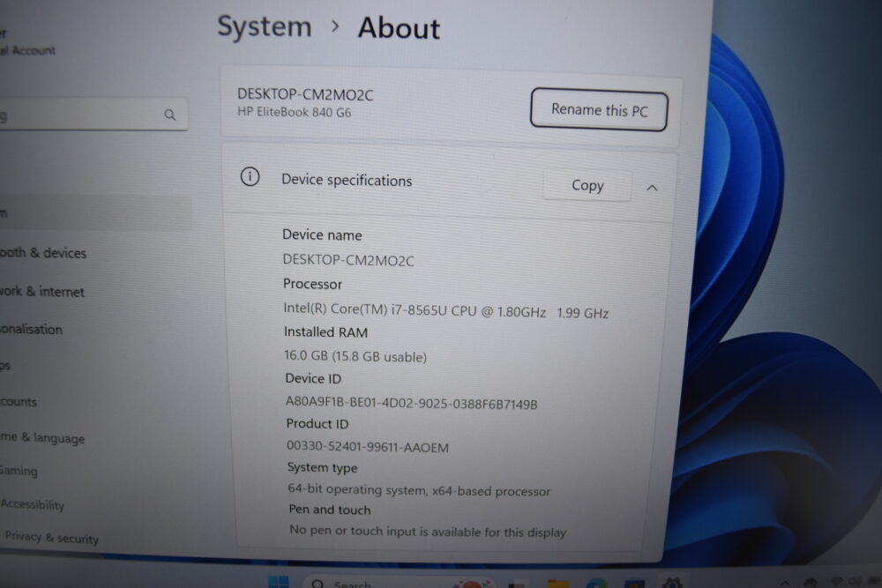Click the Device specifications heading
Screen dimensions: 882x588
[347, 180]
